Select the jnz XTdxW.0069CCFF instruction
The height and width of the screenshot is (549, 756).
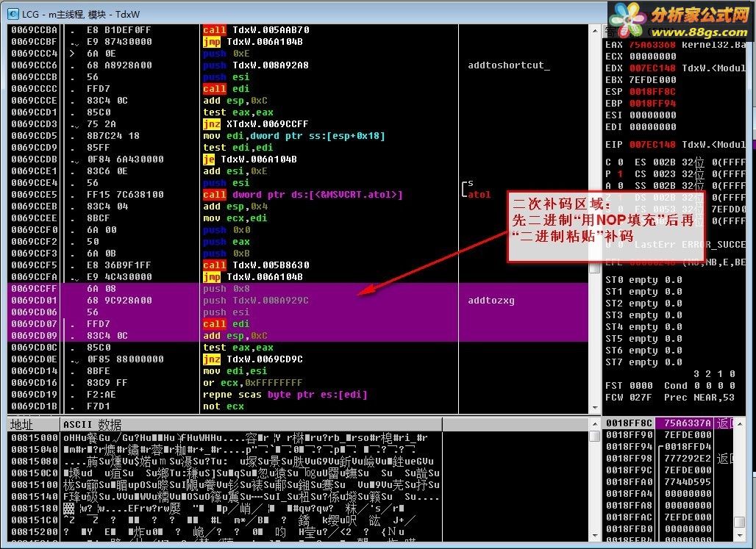255,124
